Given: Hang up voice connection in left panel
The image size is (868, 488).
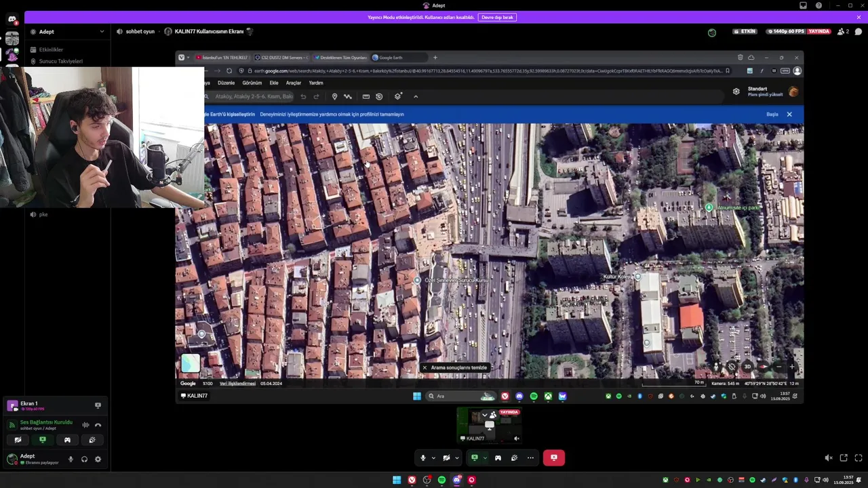Looking at the screenshot, I should [98, 425].
